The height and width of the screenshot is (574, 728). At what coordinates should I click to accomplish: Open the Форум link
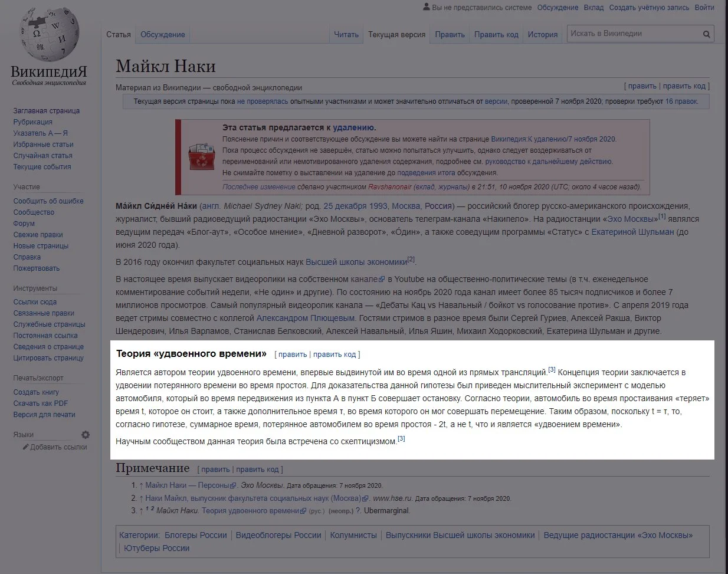click(24, 224)
